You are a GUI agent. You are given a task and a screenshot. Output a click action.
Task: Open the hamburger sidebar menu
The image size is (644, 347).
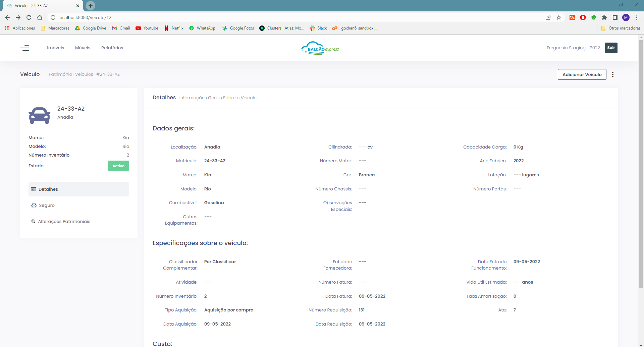[24, 48]
